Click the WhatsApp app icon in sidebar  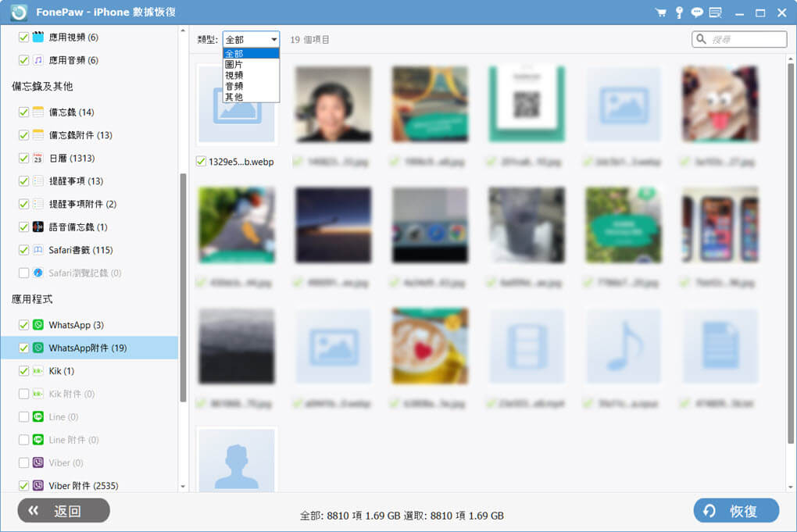[x=38, y=325]
